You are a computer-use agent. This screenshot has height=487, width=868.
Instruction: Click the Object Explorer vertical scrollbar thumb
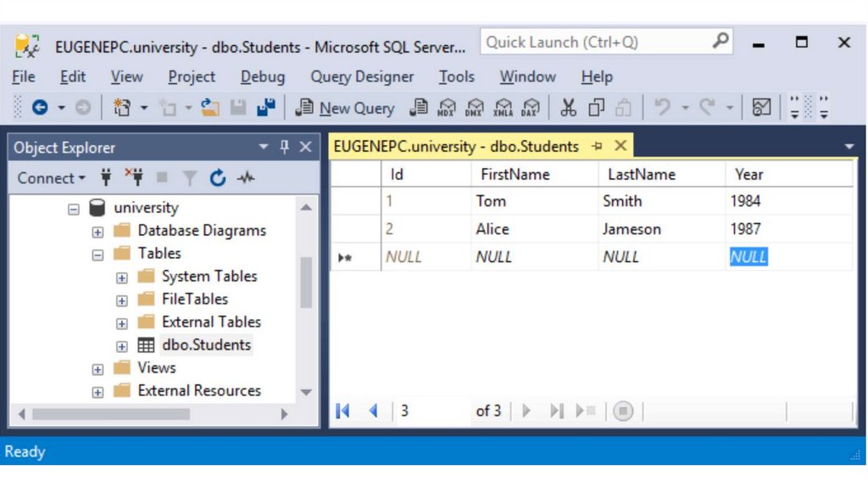306,283
